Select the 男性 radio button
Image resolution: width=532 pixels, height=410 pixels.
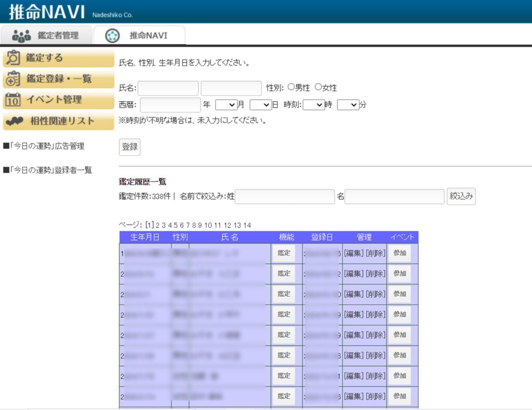291,87
